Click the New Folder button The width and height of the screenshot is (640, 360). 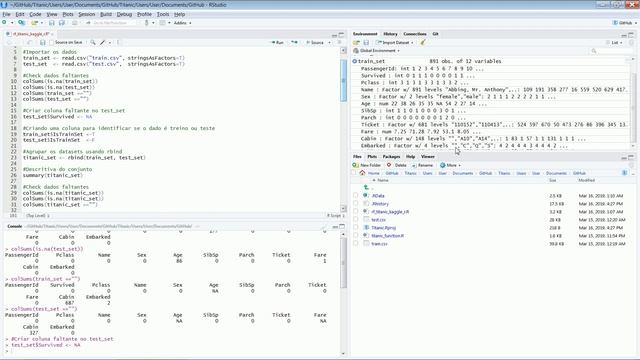367,165
